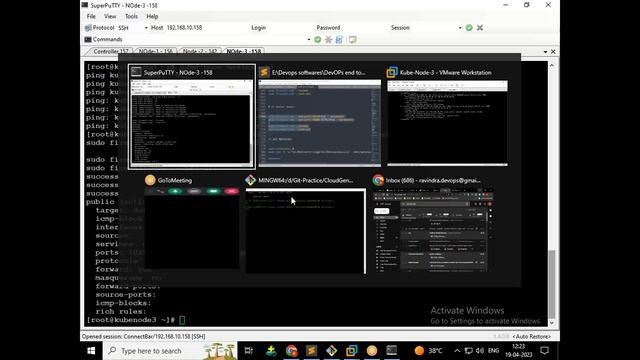Image resolution: width=640 pixels, height=360 pixels.
Task: Open the Tools menu
Action: 131,16
